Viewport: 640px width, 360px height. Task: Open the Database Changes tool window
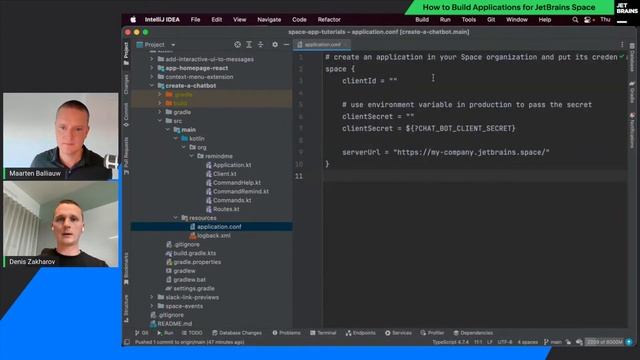coord(237,333)
